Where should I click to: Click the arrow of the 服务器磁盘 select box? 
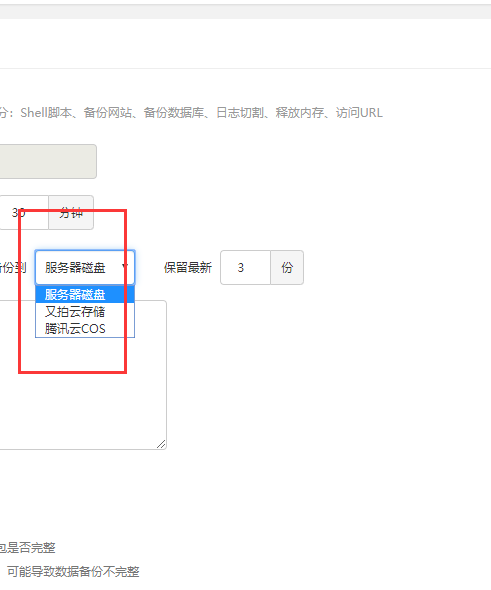coord(125,267)
